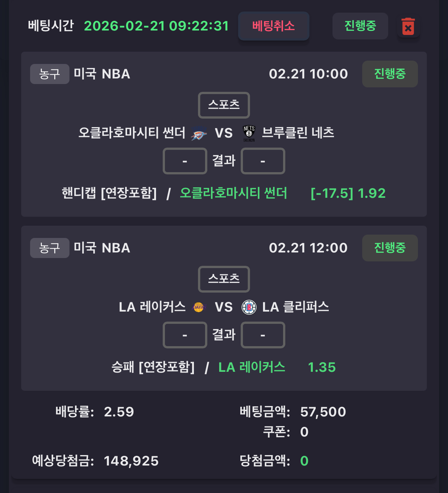Click the top 진행중 status button

pyautogui.click(x=360, y=26)
